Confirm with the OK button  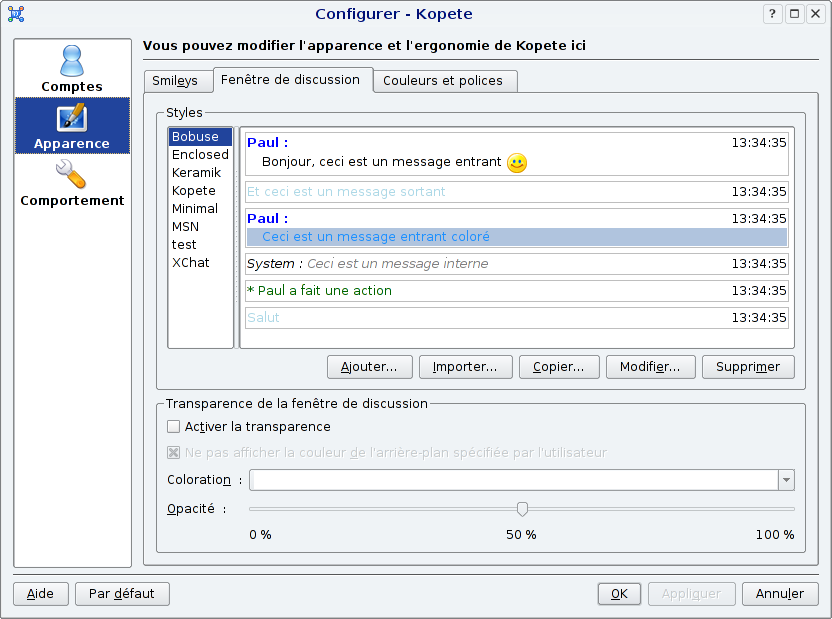pos(619,594)
